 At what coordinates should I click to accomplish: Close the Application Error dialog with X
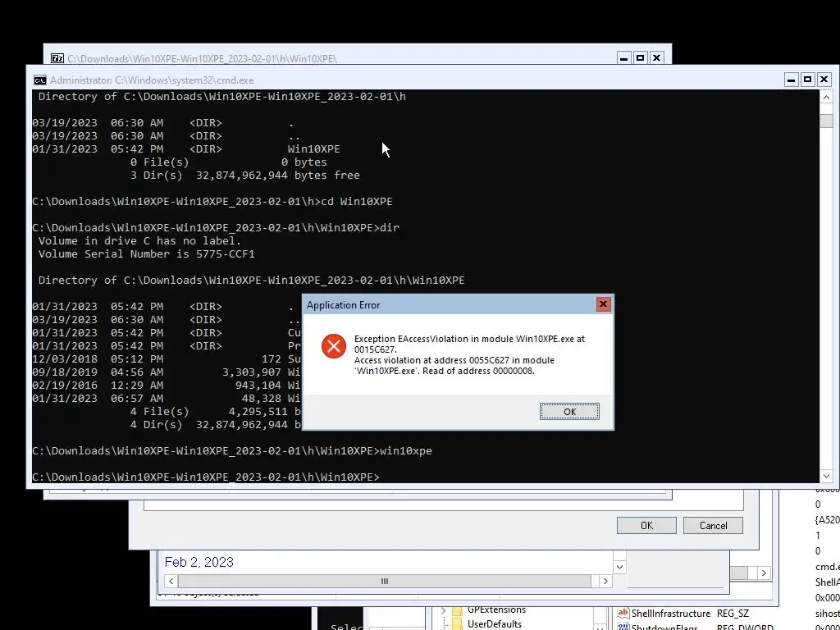[603, 304]
